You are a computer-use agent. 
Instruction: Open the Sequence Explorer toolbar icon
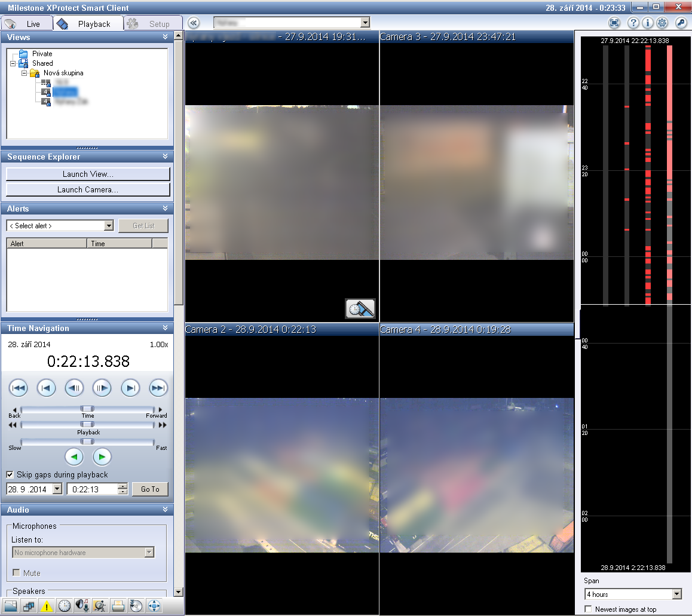click(29, 606)
